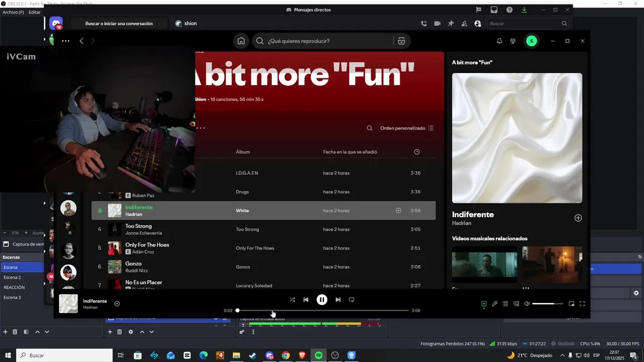Image resolution: width=644 pixels, height=362 pixels.
Task: Open Connect to a device
Action: pos(516,304)
